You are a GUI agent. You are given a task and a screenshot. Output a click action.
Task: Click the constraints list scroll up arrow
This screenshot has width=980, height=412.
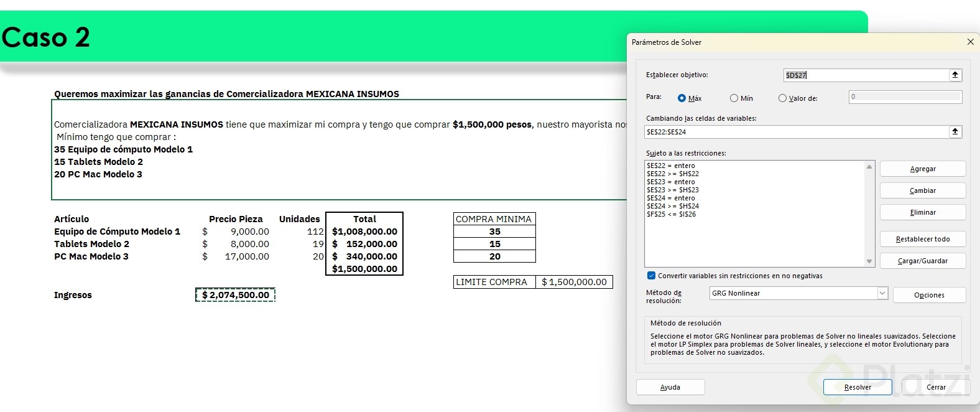[x=869, y=167]
